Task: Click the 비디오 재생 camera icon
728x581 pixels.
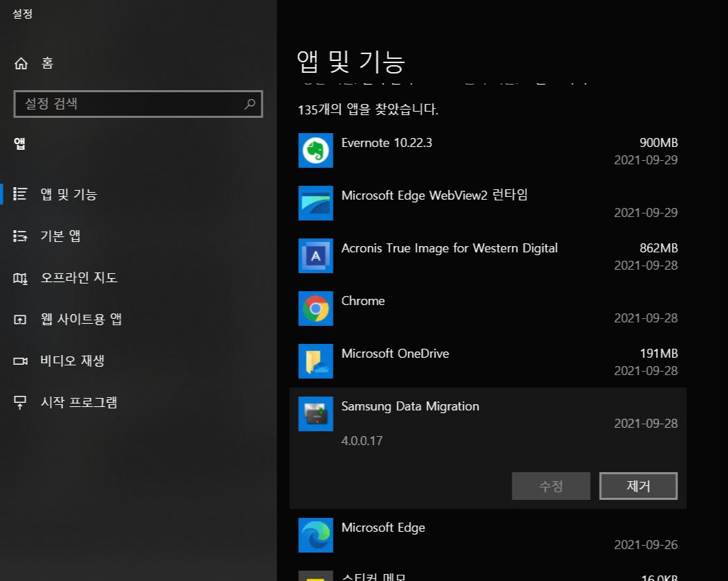Action: click(x=20, y=361)
